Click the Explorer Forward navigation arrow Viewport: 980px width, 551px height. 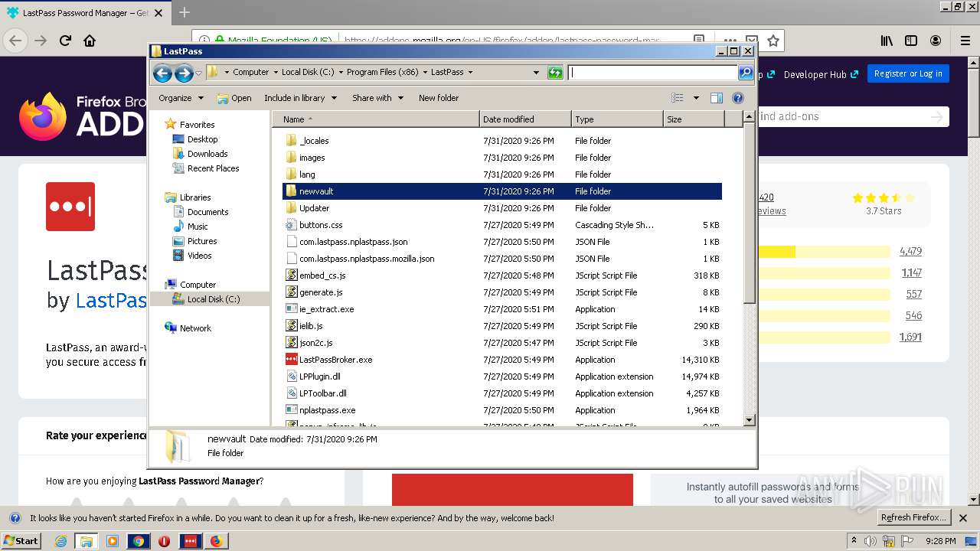point(184,73)
